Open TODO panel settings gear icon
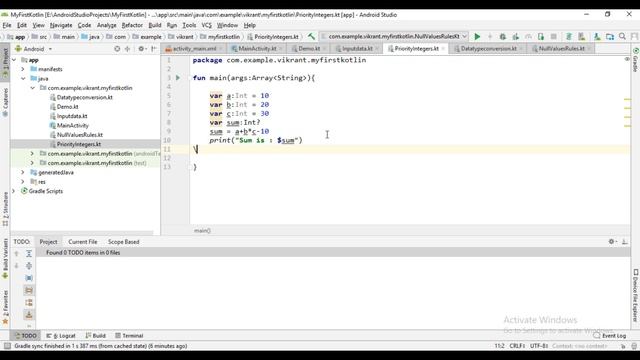 tap(612, 242)
